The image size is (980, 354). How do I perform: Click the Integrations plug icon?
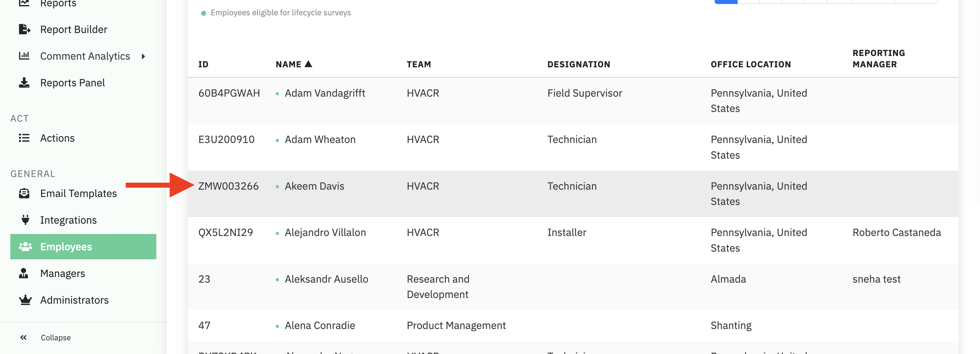point(25,220)
